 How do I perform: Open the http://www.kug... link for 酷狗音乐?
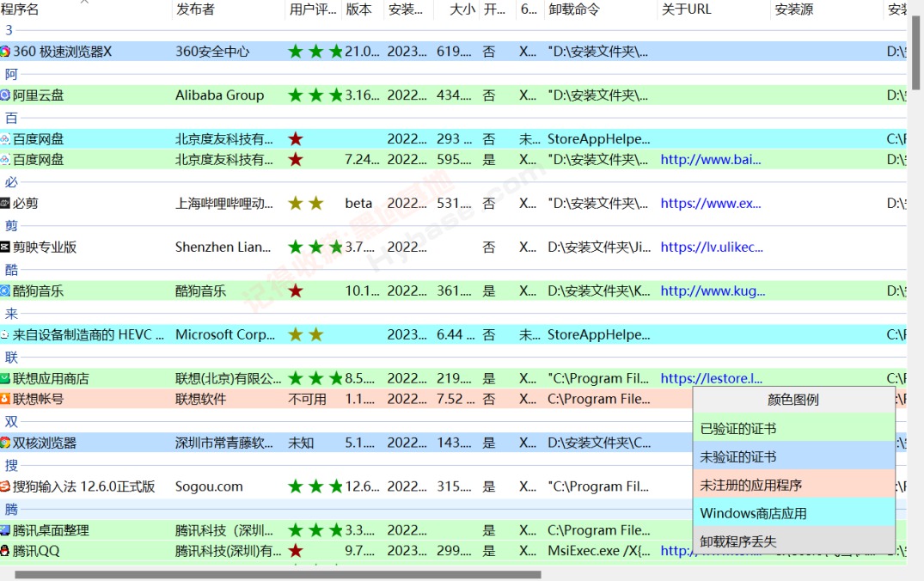(x=713, y=291)
